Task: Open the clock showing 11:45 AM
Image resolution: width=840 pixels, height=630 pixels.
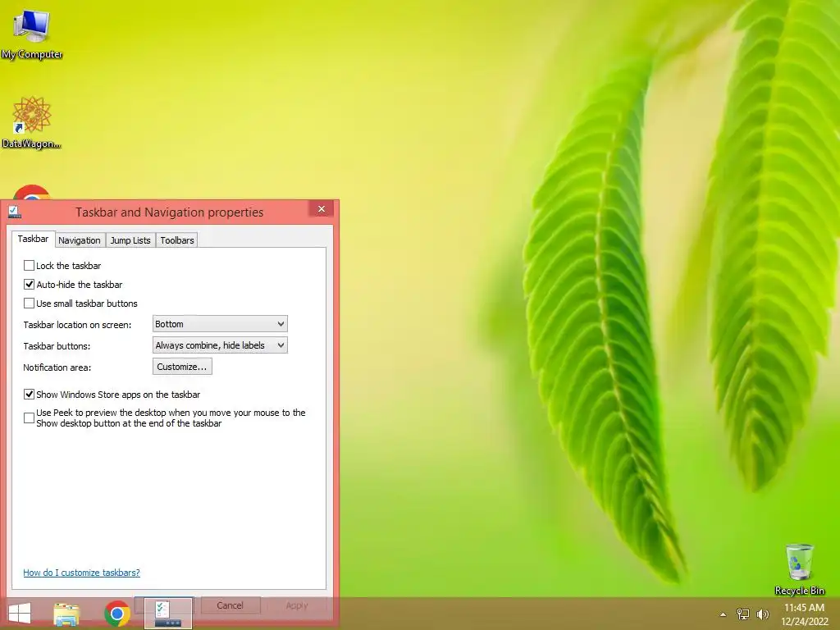Action: (804, 614)
